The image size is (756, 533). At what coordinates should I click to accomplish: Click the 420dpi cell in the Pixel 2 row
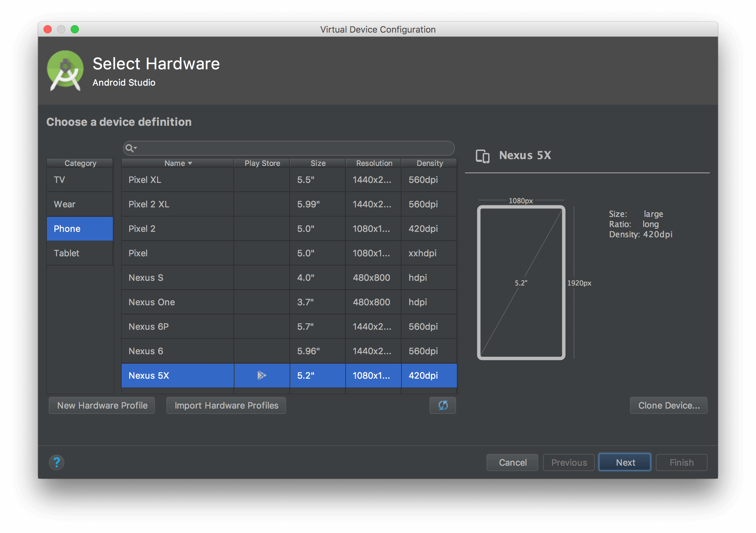pos(429,229)
